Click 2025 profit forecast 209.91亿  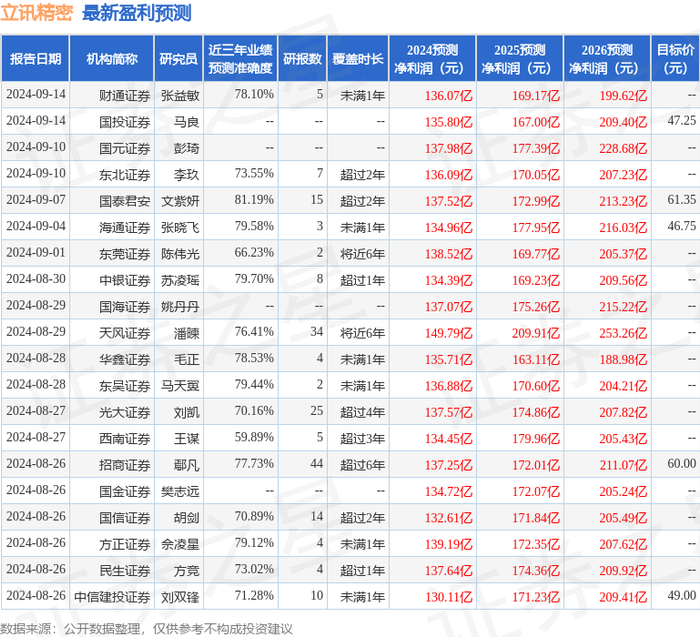[535, 333]
